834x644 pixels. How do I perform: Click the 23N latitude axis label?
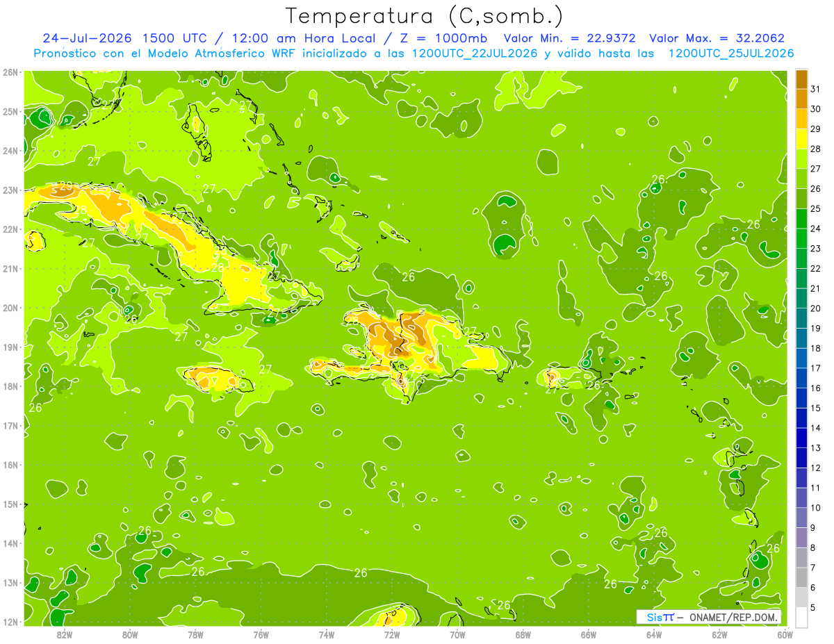10,190
